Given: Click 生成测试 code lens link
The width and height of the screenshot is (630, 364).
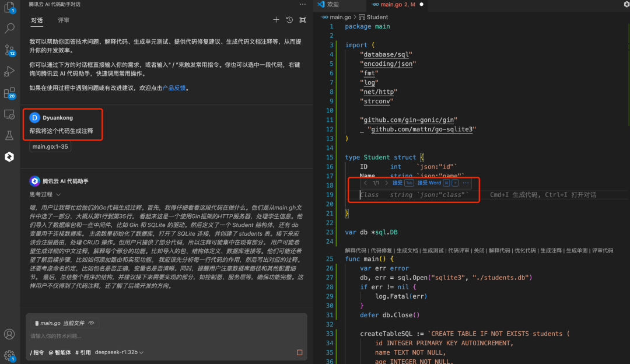Looking at the screenshot, I should [433, 251].
